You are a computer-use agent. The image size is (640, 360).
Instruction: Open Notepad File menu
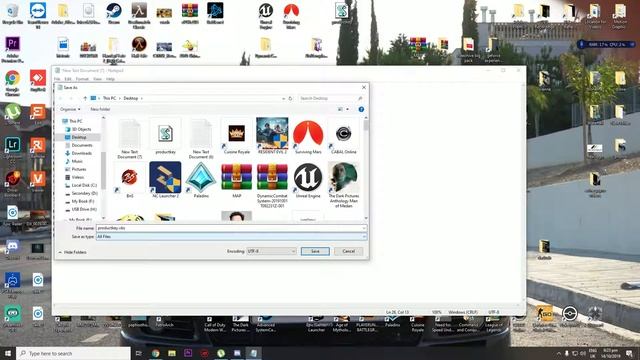pyautogui.click(x=57, y=79)
